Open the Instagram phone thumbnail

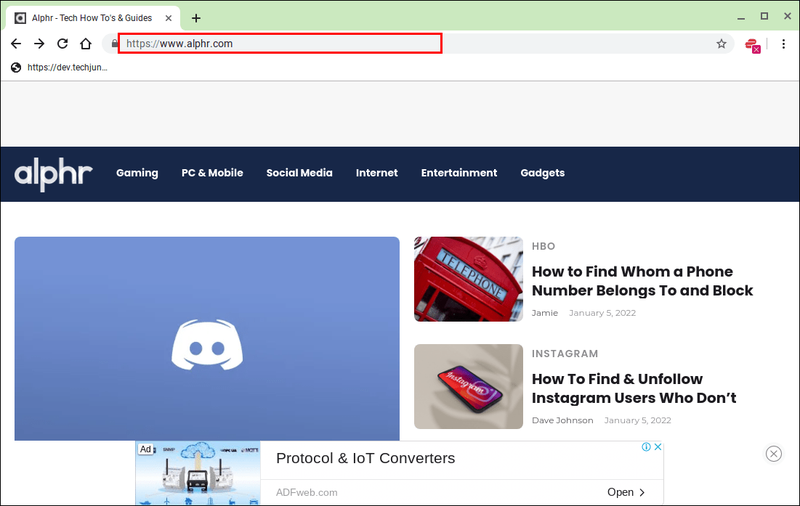(x=468, y=386)
